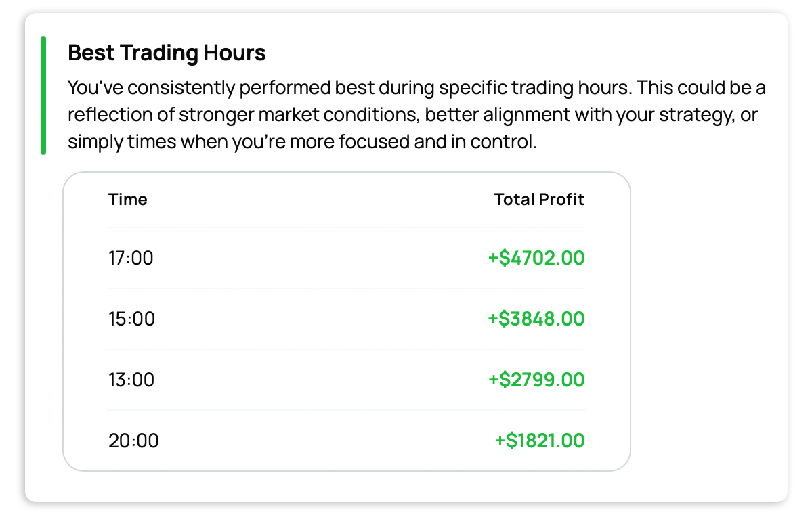The height and width of the screenshot is (515, 812).
Task: Click the +$4702.00 profit value
Action: click(536, 258)
